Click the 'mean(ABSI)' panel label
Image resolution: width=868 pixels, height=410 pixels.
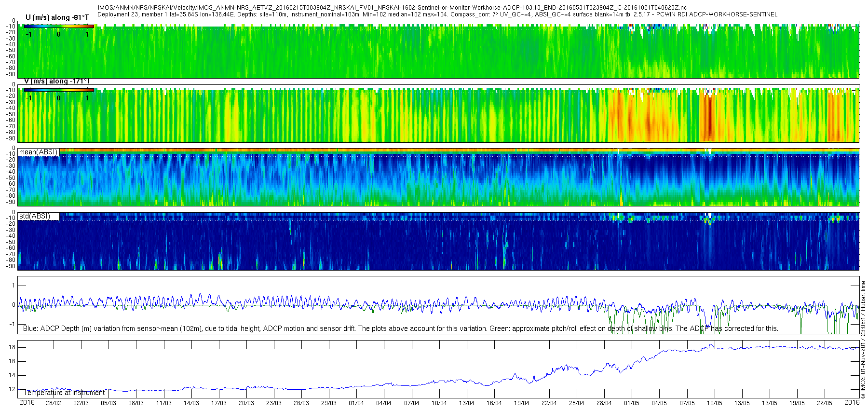tap(38, 152)
